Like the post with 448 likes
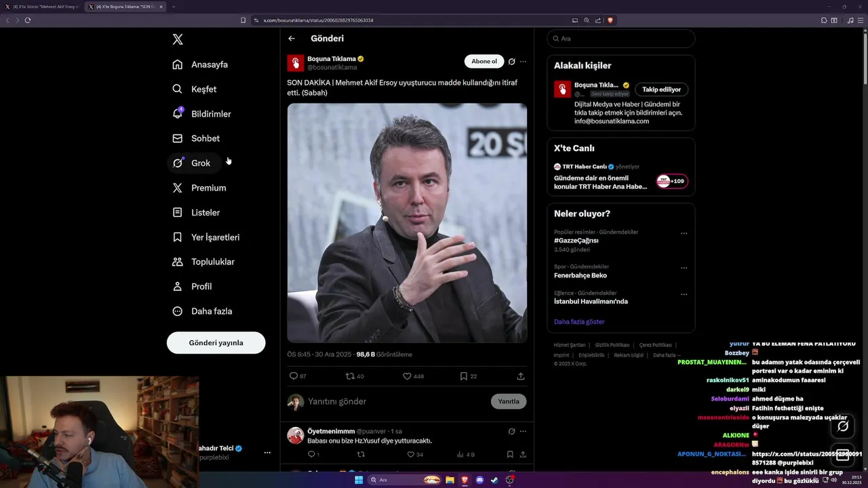The height and width of the screenshot is (488, 868). [408, 376]
